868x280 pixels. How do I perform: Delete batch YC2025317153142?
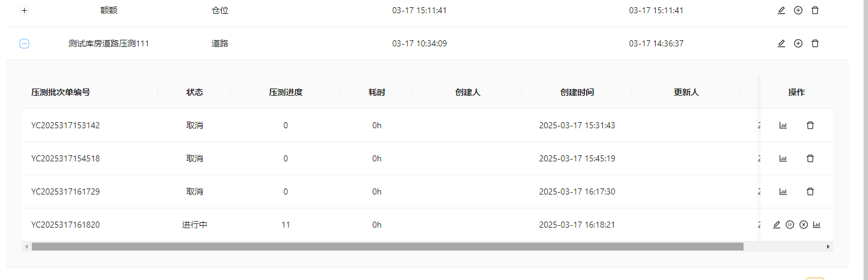810,125
